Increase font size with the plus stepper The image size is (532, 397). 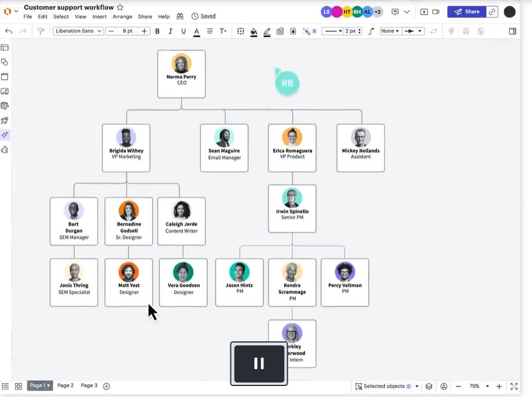click(x=142, y=31)
